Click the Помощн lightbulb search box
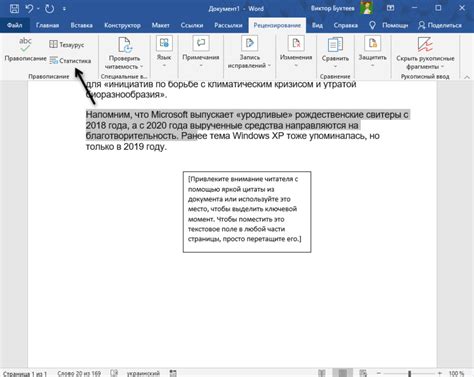474x377 pixels. pos(389,25)
